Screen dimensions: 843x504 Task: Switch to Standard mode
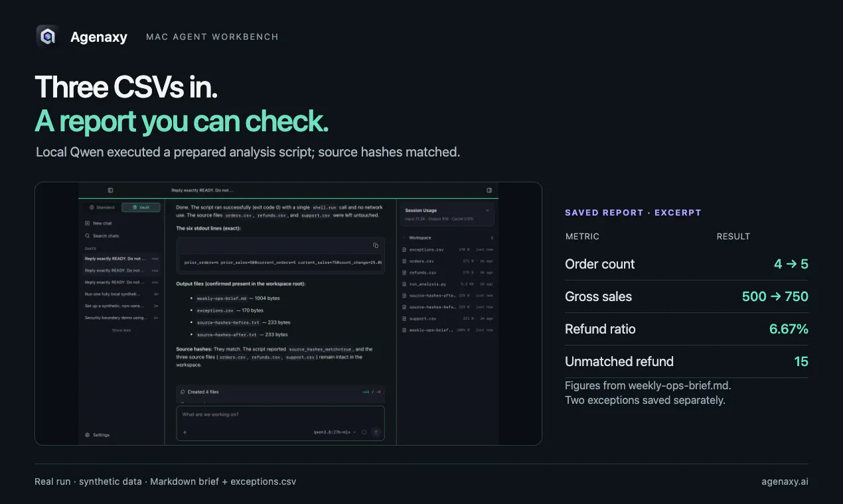[x=102, y=208]
